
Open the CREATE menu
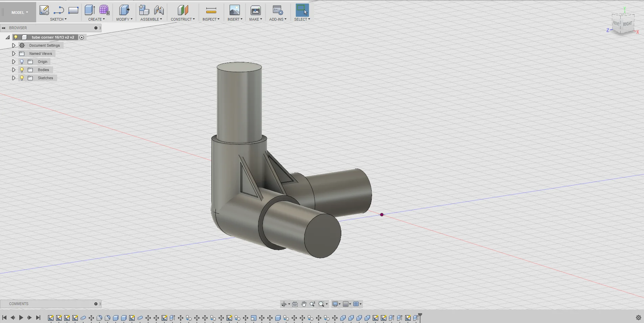(96, 19)
